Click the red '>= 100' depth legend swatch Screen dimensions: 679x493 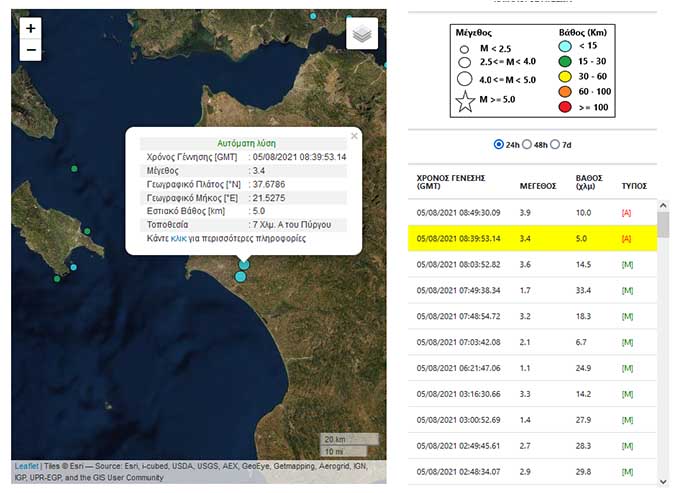point(565,107)
